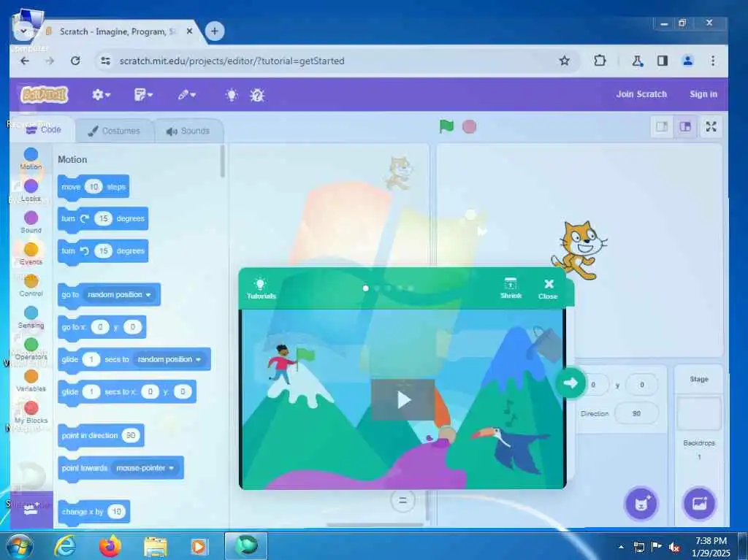Image resolution: width=748 pixels, height=560 pixels.
Task: Switch to the Costumes tab
Action: [x=115, y=131]
